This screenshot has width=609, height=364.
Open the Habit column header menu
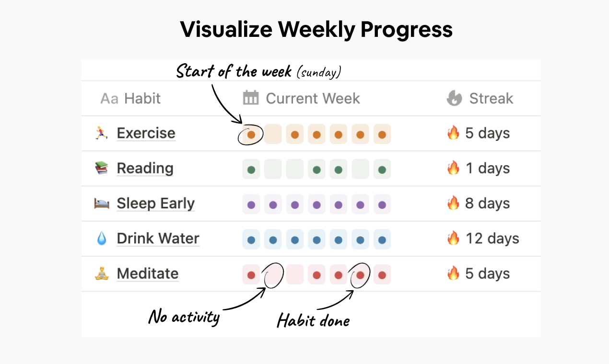(142, 98)
